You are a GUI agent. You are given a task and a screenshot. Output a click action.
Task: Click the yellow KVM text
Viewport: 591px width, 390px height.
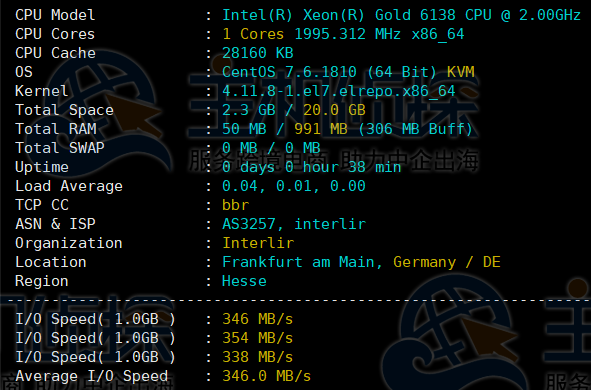tap(461, 72)
